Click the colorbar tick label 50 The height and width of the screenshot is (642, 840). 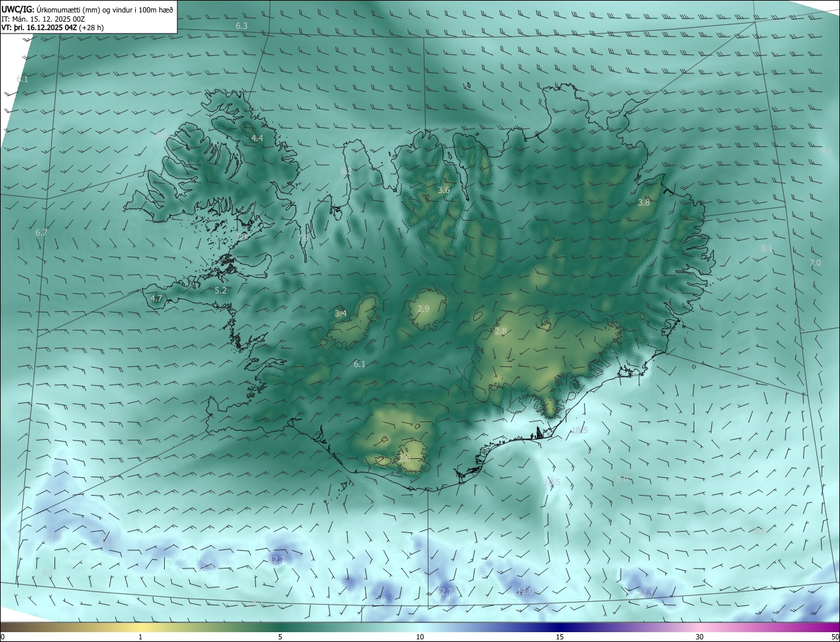(835, 637)
